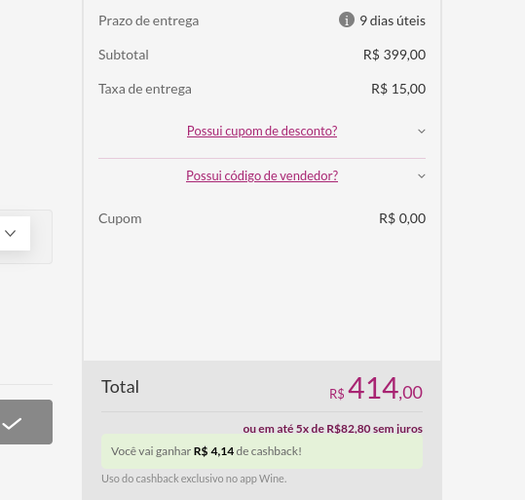Select the '9 dias úteis' delivery time text
Image resolution: width=525 pixels, height=500 pixels.
pyautogui.click(x=392, y=21)
